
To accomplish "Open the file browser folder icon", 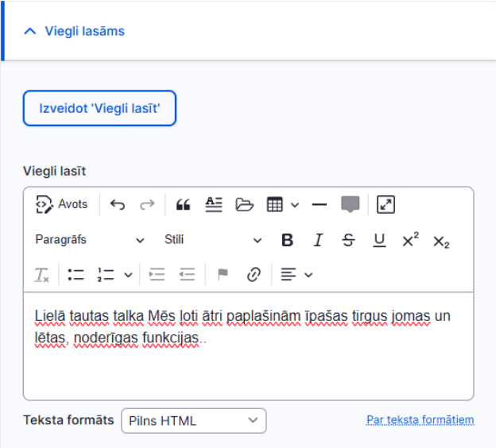I will click(x=244, y=205).
